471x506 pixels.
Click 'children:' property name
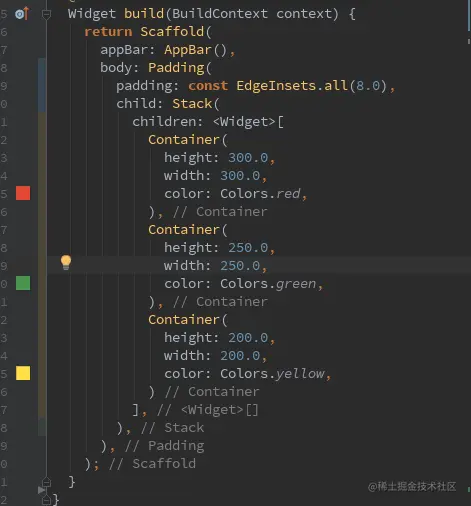pos(168,122)
